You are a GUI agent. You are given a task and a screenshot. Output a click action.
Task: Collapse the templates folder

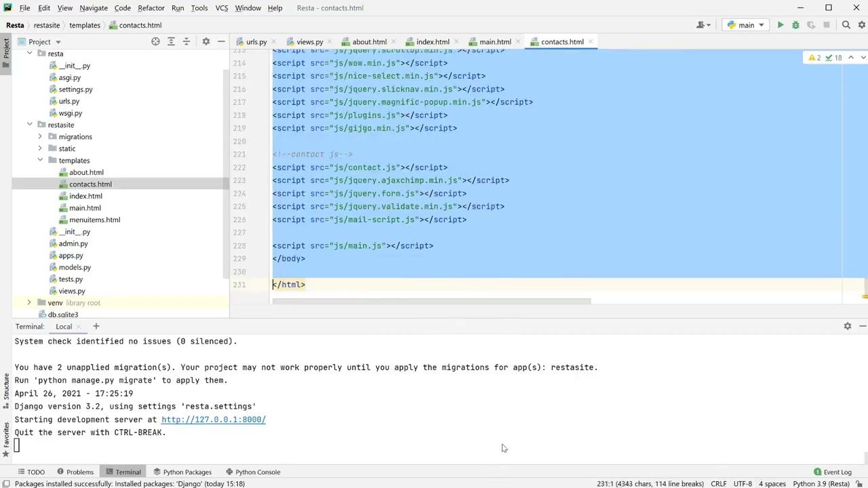pyautogui.click(x=39, y=161)
